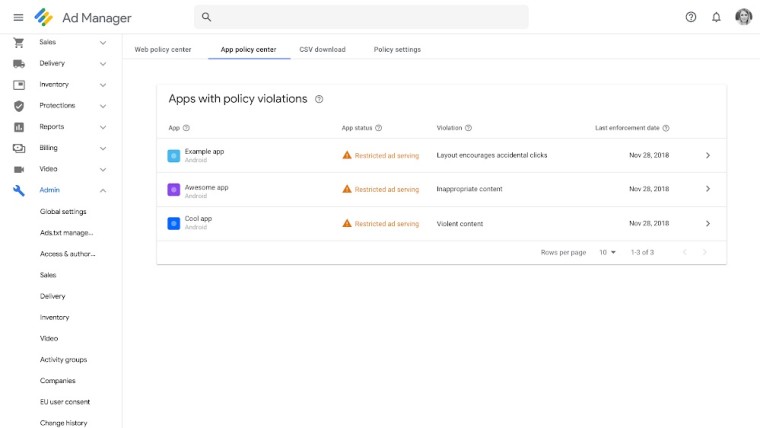
Task: Click the Protections shield icon
Action: pyautogui.click(x=18, y=106)
